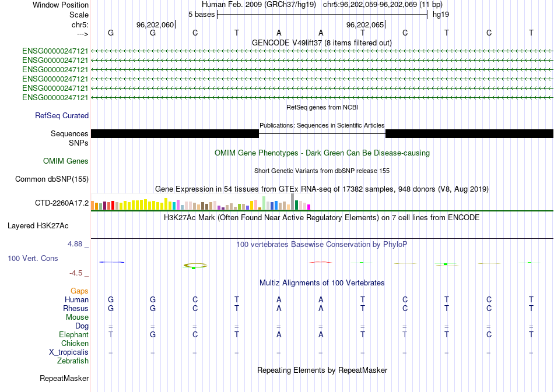554x392 pixels.
Task: Click the Chicken species row label
Action: point(75,343)
